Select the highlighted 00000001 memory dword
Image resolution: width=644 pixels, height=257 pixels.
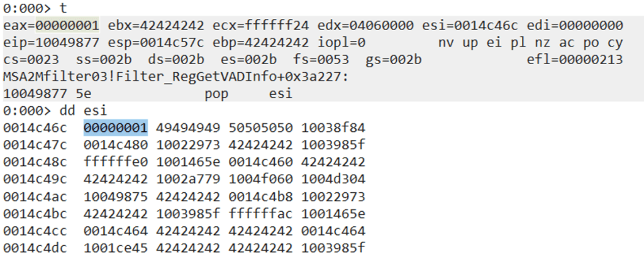click(x=116, y=128)
